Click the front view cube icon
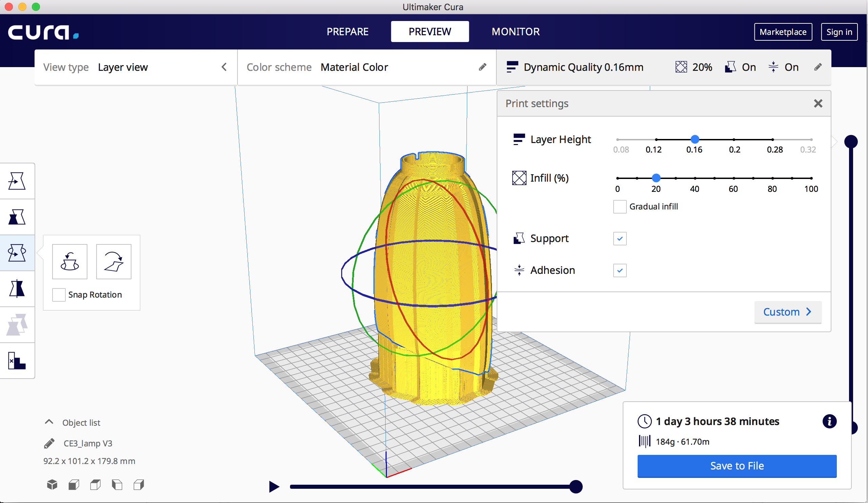This screenshot has width=868, height=503. [x=74, y=484]
